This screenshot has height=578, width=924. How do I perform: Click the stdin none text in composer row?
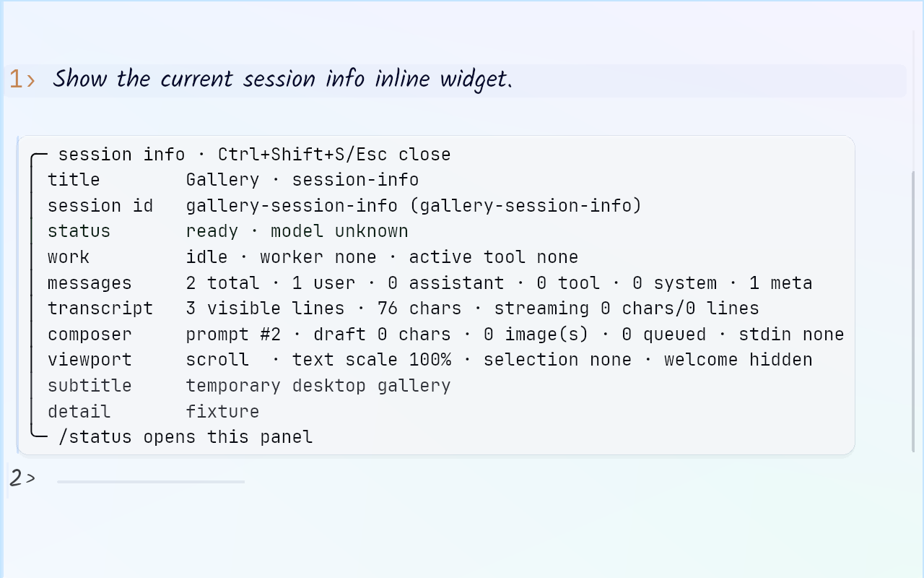(x=791, y=335)
